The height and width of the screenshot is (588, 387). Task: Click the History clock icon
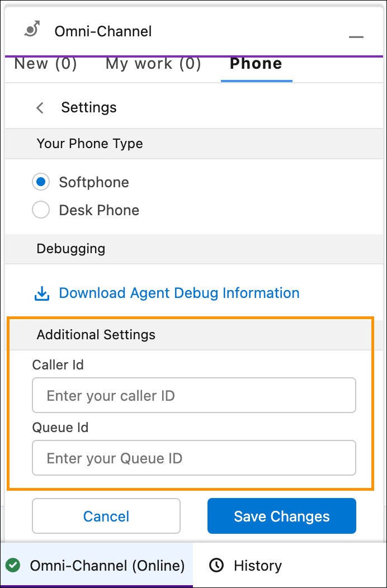(x=216, y=565)
